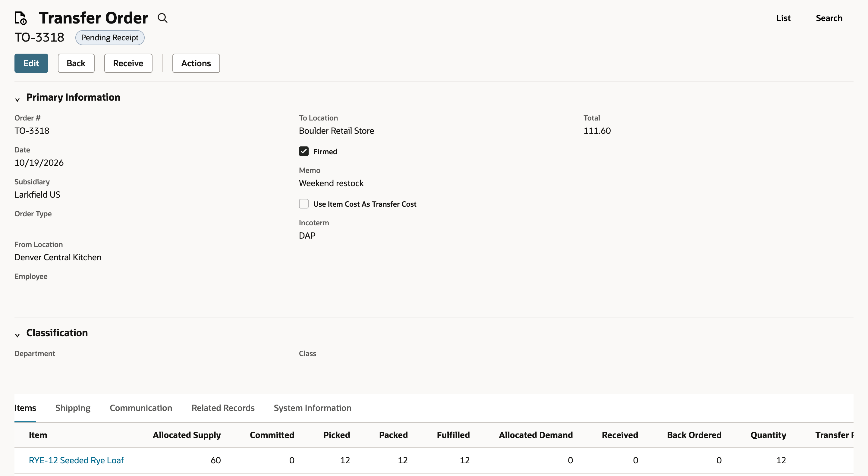
Task: Show the System Information tab
Action: [x=312, y=408]
